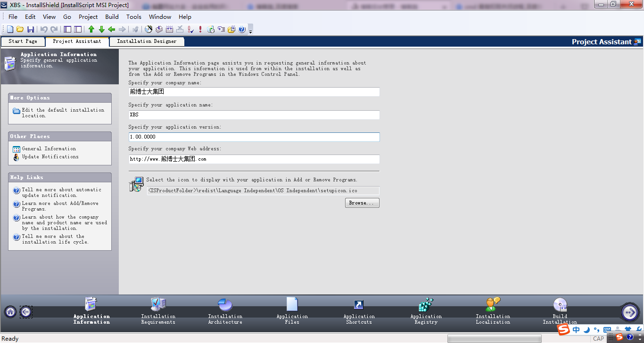Open the Help menu
The width and height of the screenshot is (644, 343).
(x=185, y=16)
